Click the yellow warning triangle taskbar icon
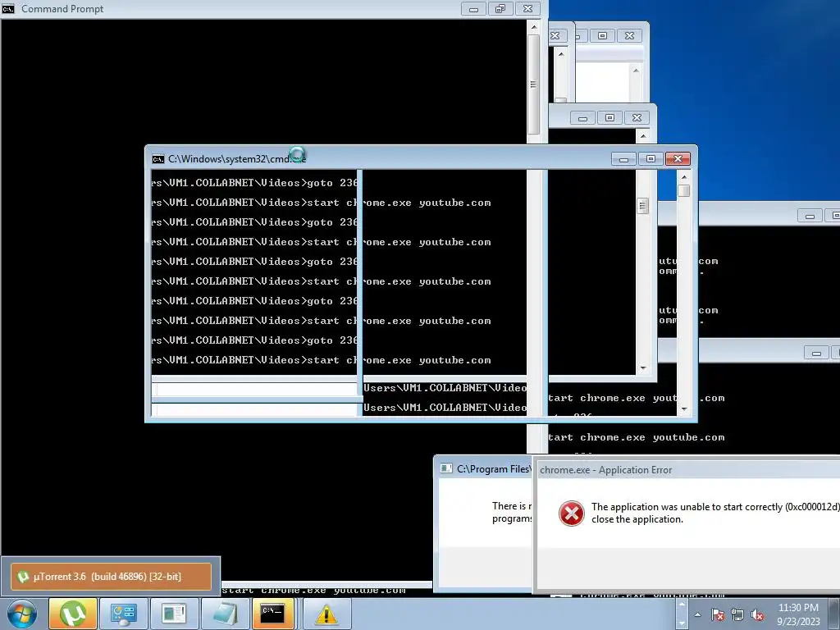840x630 pixels. (x=326, y=614)
